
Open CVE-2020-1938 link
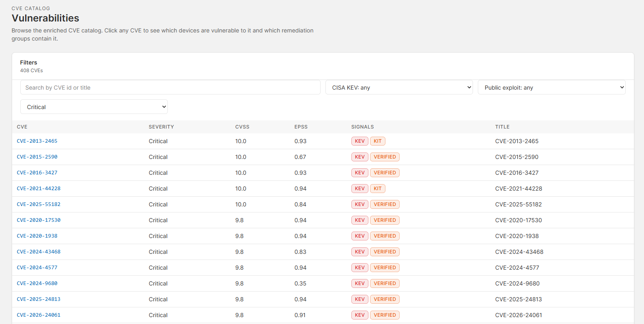coord(37,236)
